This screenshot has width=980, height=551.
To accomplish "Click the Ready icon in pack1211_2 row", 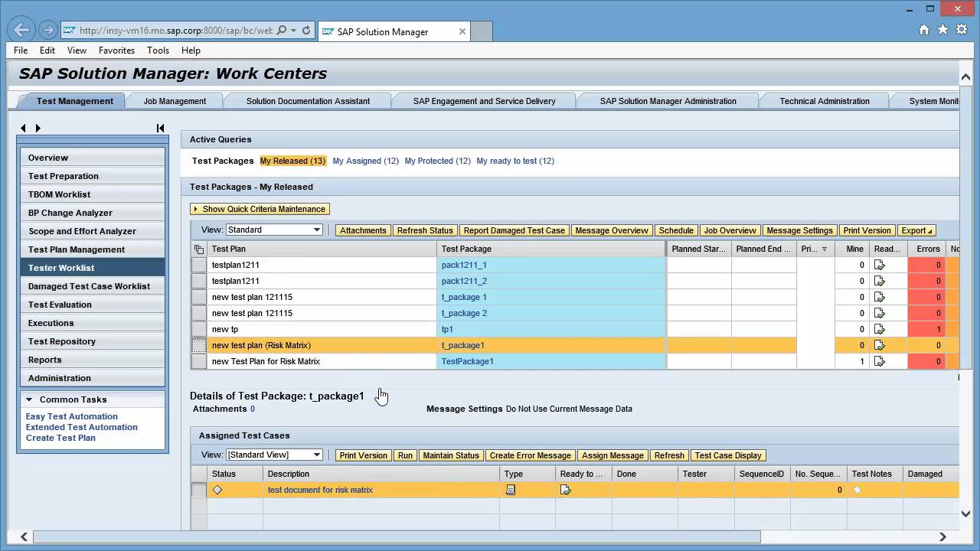I will (x=879, y=281).
